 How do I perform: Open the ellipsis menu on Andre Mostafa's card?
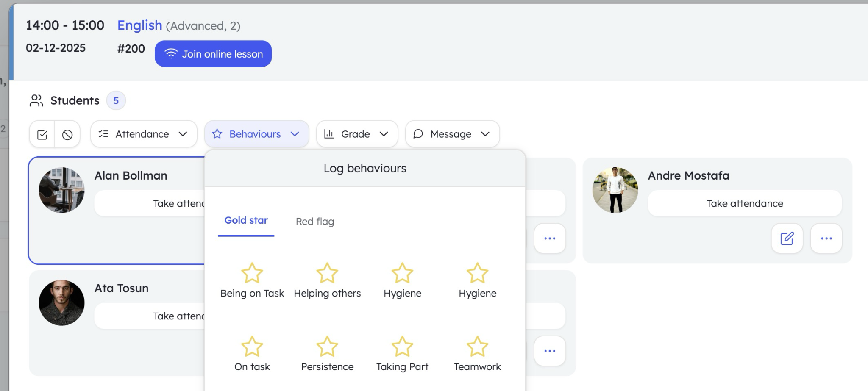click(x=826, y=238)
